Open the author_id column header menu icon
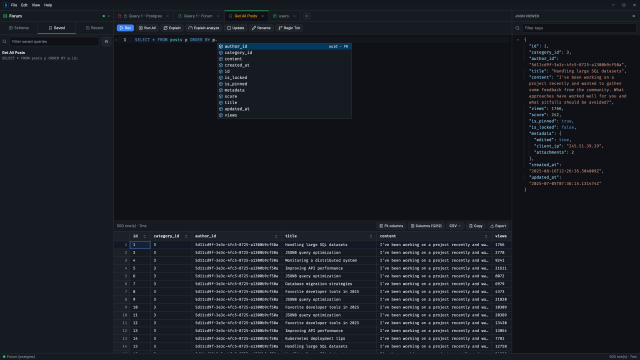This screenshot has height=360, width=640. click(276, 236)
